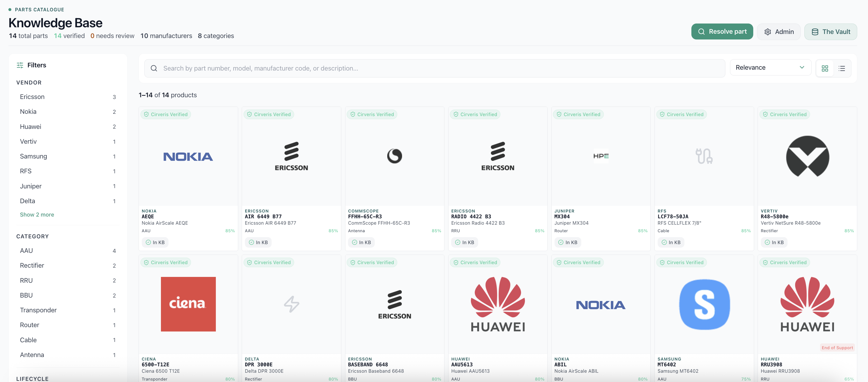Click the lightning placeholder icon for DPR 3000E
Viewport: 868px width, 382px height.
tap(291, 304)
